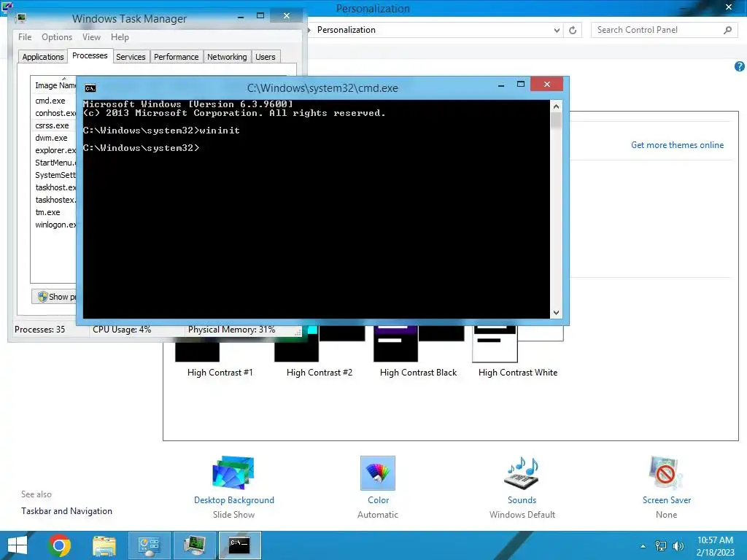Select the taskhostex process row
Image resolution: width=747 pixels, height=560 pixels.
[x=53, y=200]
